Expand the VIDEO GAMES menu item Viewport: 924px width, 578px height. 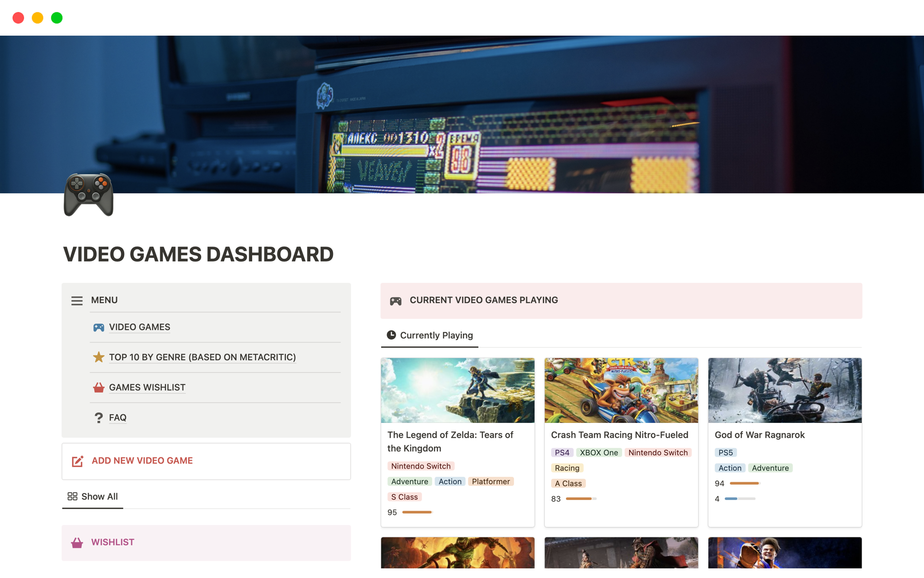[x=139, y=327]
